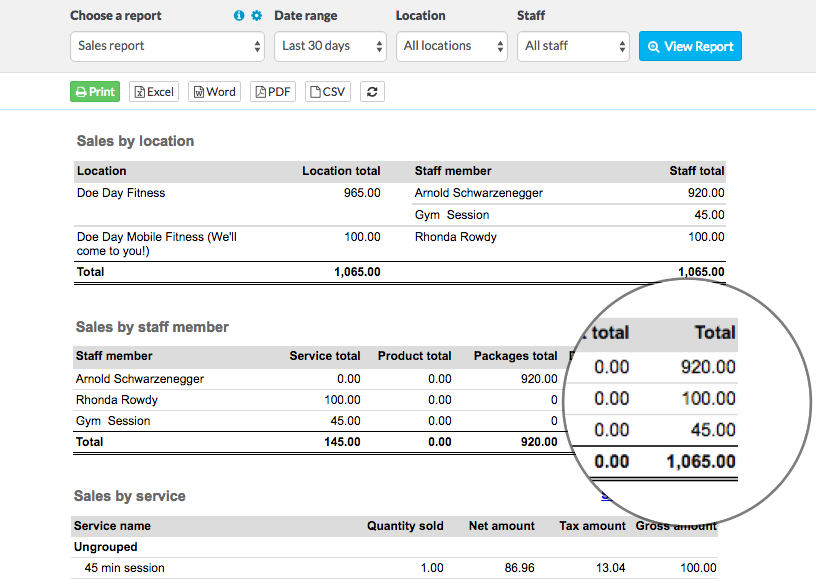816x581 pixels.
Task: Export the report to Excel
Action: click(x=154, y=92)
